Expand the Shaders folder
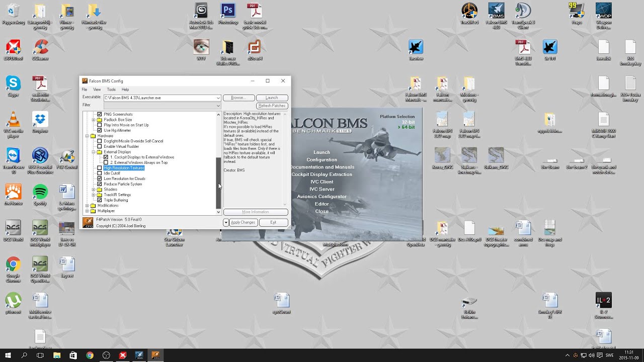Viewport: 644px width, 362px height. 93,190
